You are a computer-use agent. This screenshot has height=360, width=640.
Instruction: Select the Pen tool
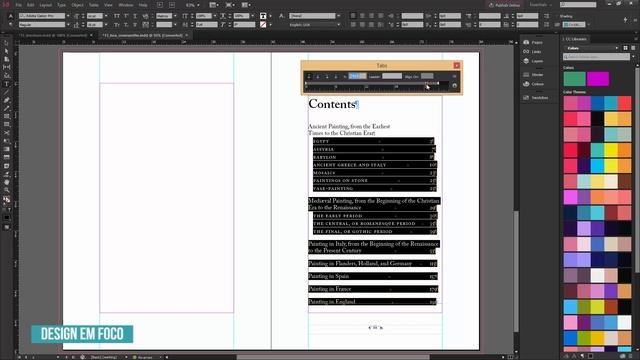point(7,100)
